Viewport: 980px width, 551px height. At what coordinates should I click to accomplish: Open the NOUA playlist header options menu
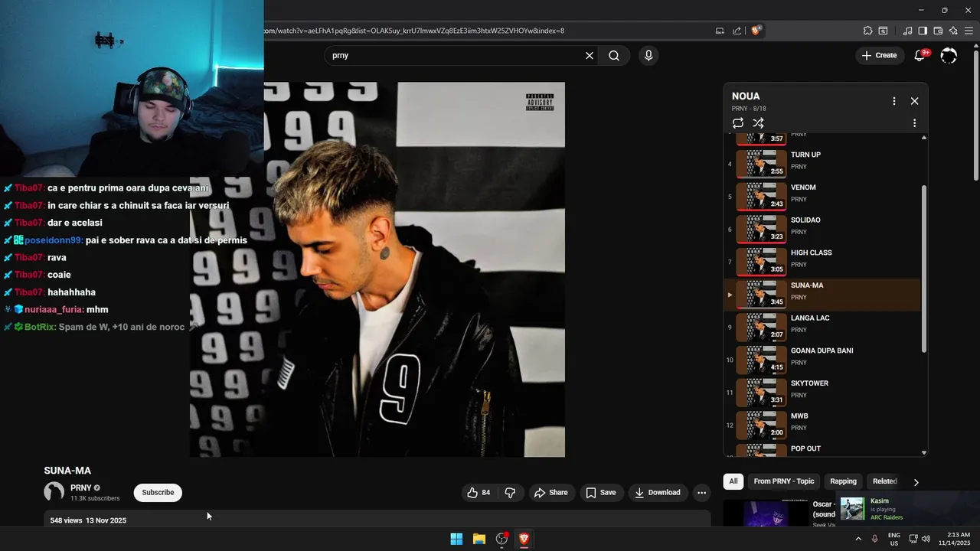[x=893, y=101]
